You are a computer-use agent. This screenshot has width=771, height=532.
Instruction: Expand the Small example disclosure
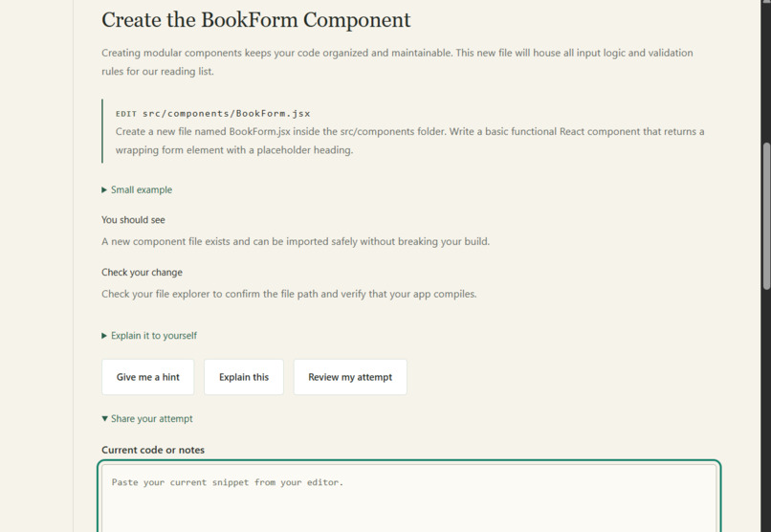pyautogui.click(x=137, y=189)
